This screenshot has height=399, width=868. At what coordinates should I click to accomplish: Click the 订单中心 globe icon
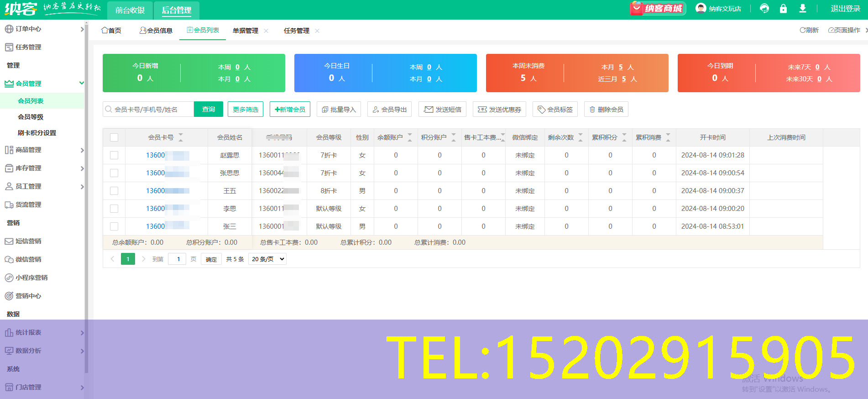pyautogui.click(x=9, y=29)
